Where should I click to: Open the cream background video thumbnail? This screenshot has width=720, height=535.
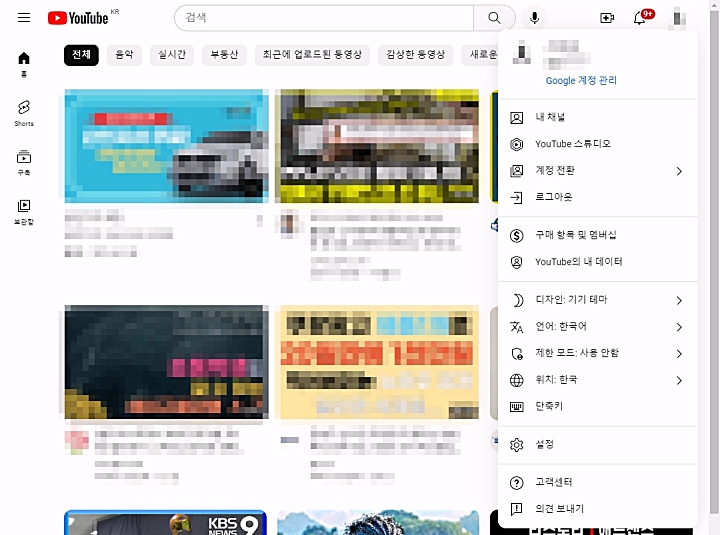pyautogui.click(x=377, y=362)
